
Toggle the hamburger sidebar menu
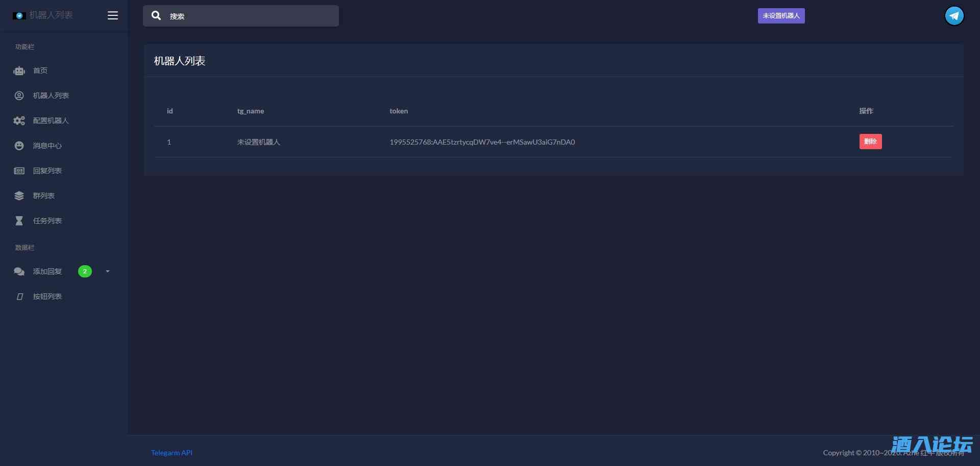click(113, 15)
